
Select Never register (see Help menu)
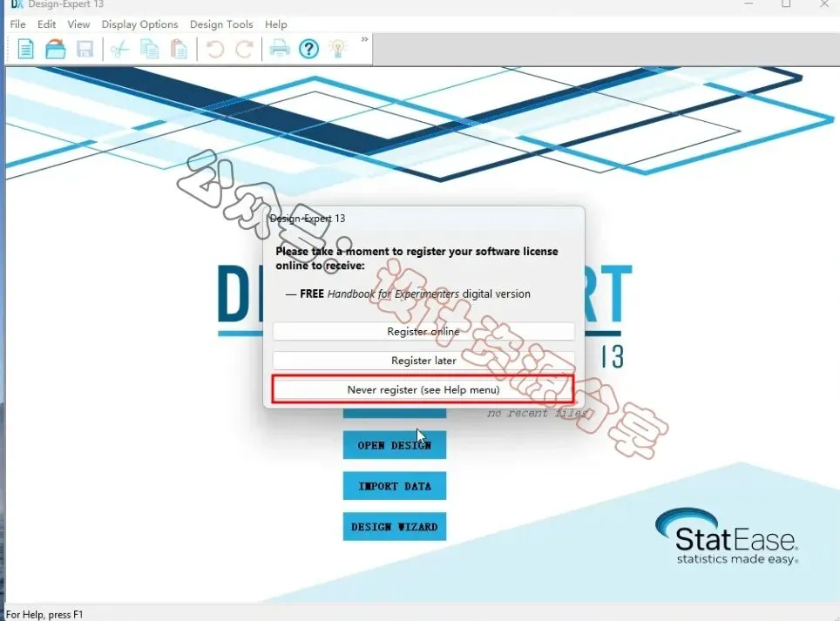tap(423, 389)
